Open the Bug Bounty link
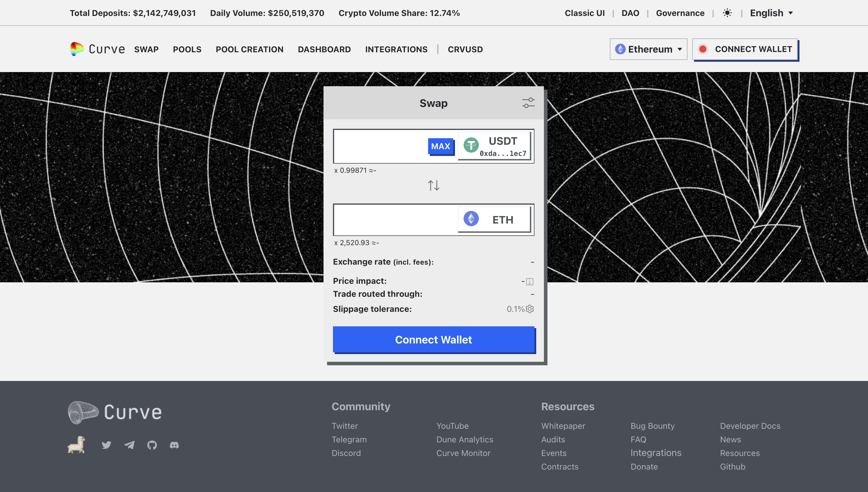 click(x=652, y=426)
